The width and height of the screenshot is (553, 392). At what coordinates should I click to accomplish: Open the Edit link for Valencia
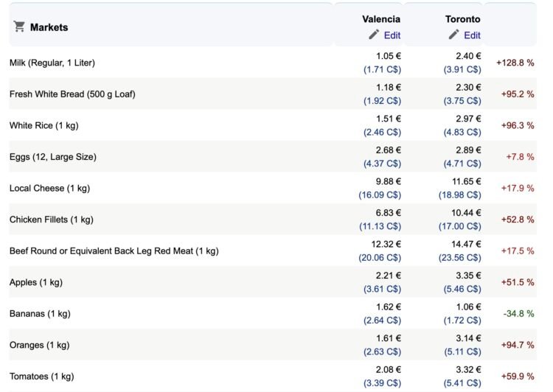[392, 35]
